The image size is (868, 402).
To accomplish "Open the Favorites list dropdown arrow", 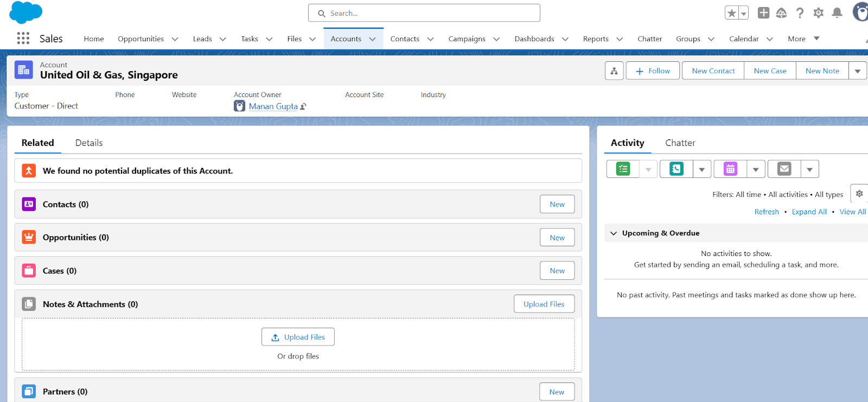I will [x=744, y=13].
